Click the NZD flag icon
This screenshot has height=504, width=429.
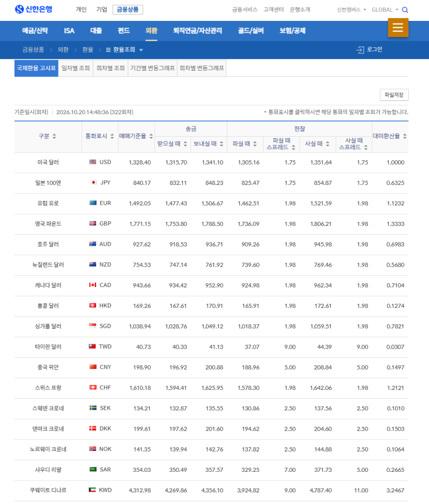tap(93, 264)
